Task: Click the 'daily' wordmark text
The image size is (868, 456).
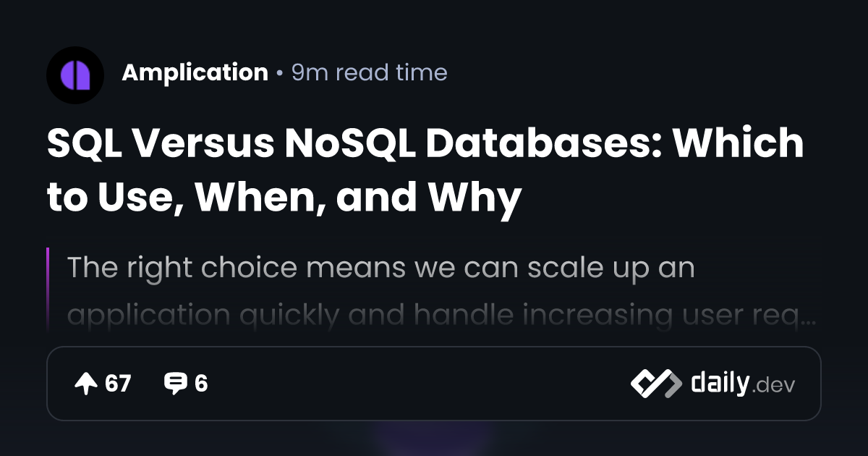Action: tap(719, 383)
